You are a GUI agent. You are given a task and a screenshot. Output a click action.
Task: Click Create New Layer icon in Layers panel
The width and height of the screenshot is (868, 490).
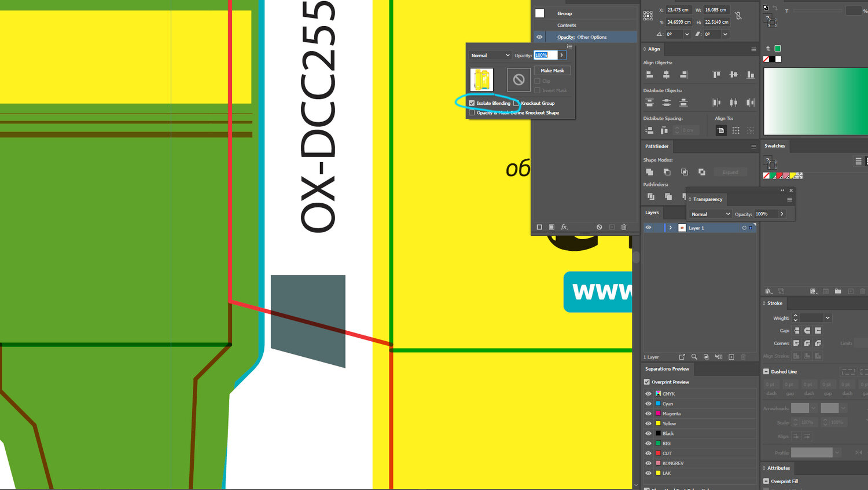(x=731, y=357)
